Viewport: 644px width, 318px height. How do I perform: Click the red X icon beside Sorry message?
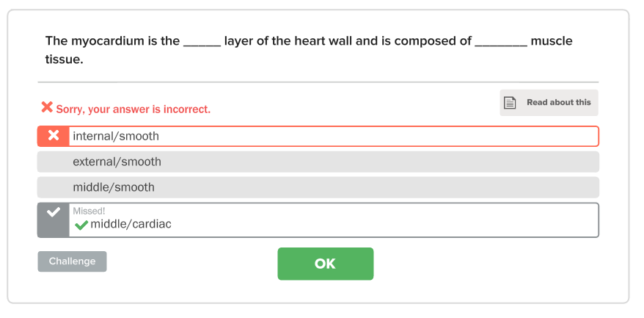click(47, 107)
